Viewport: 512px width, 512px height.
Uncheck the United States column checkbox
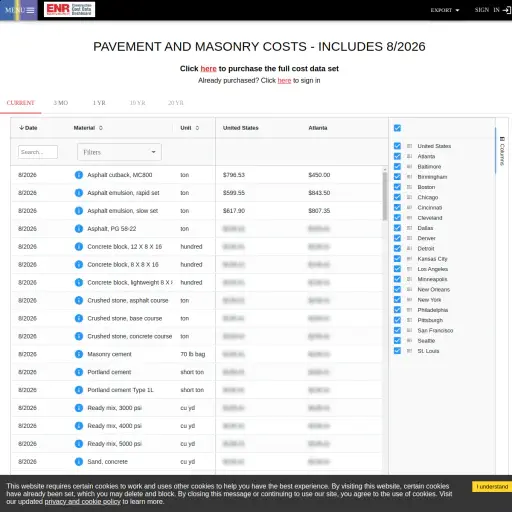coord(397,146)
